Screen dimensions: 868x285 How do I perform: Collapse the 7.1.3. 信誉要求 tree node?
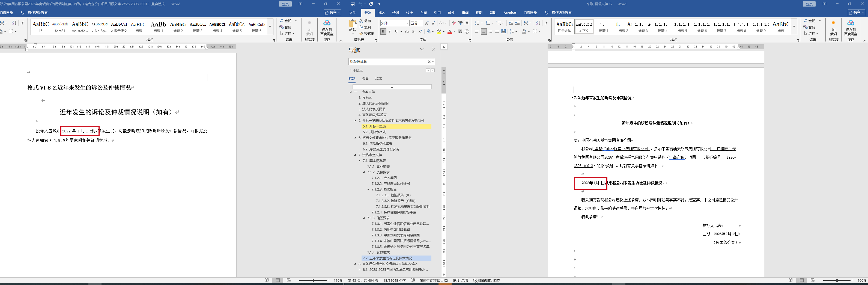(x=364, y=218)
